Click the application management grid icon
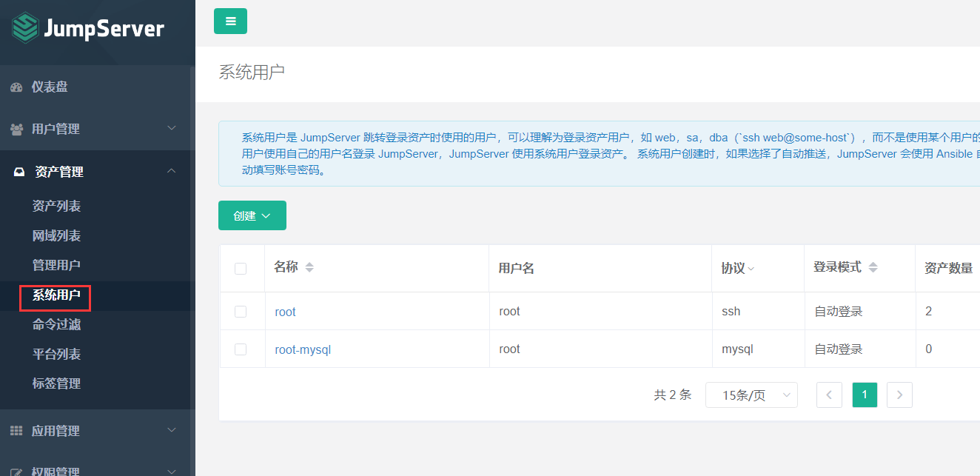Screen dimensions: 980x476 pyautogui.click(x=16, y=431)
